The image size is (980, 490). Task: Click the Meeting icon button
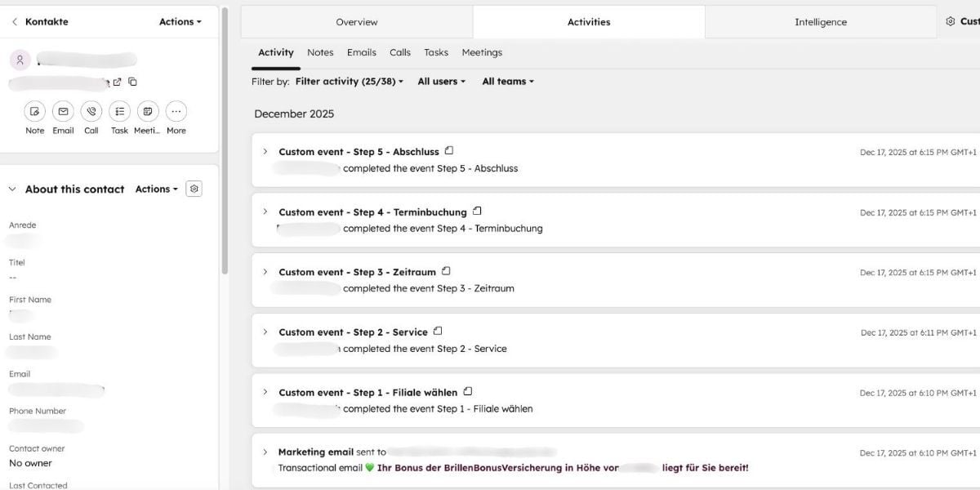pos(148,111)
